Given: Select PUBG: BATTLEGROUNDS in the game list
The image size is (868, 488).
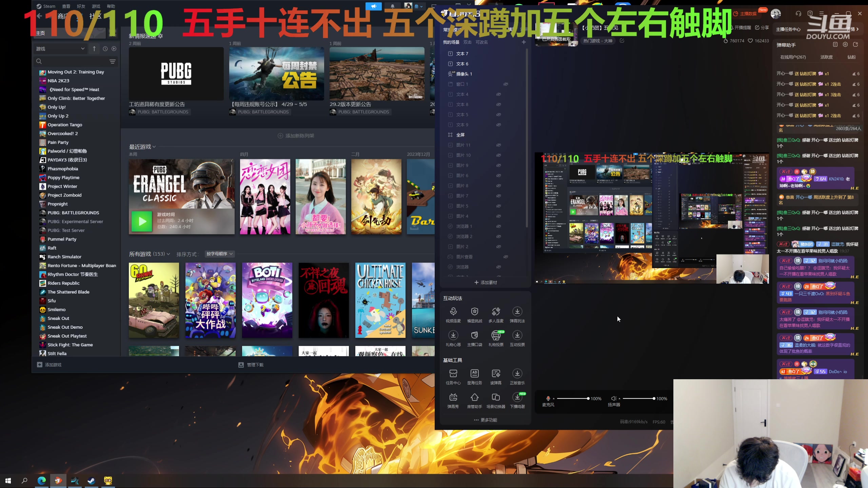Looking at the screenshot, I should [73, 213].
